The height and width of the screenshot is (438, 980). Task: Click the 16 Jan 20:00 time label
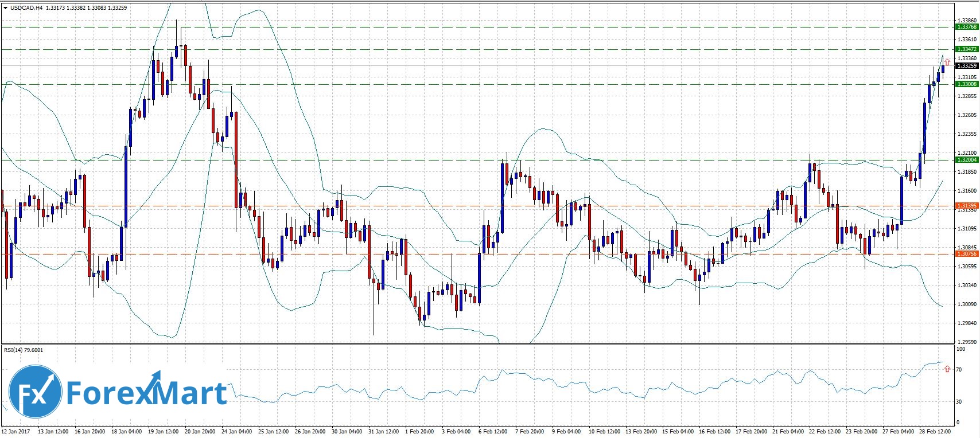point(90,431)
